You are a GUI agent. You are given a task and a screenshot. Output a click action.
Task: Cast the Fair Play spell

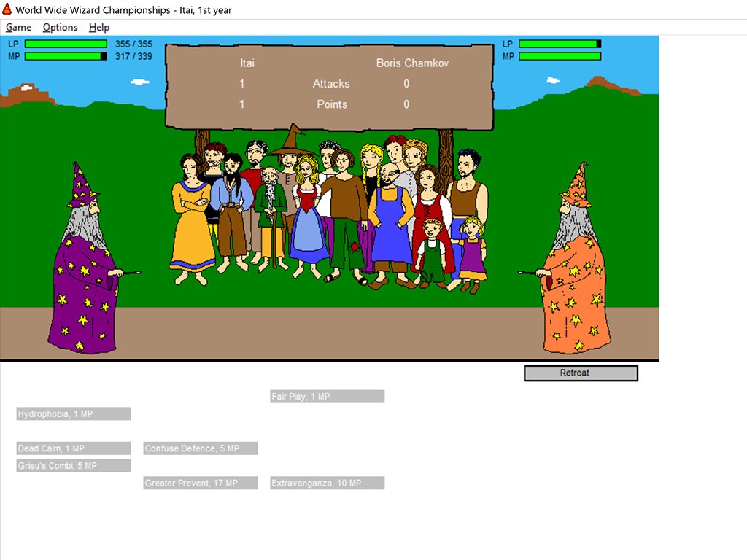[328, 396]
